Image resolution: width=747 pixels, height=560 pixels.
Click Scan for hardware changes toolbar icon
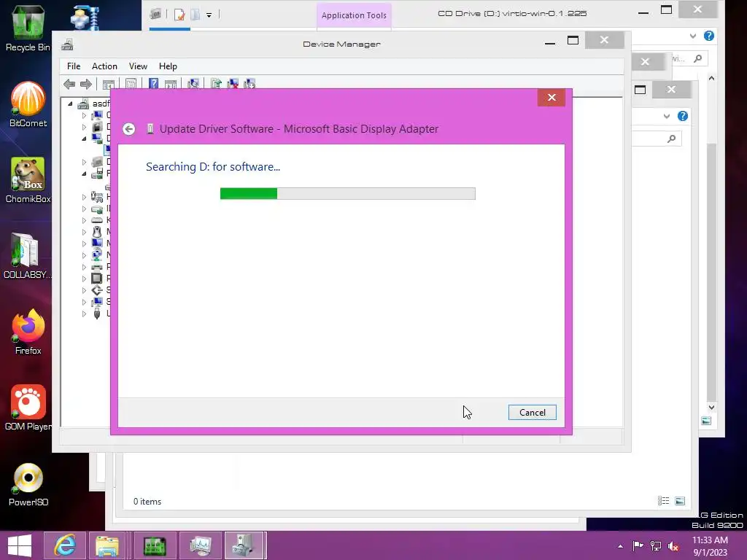(x=193, y=85)
